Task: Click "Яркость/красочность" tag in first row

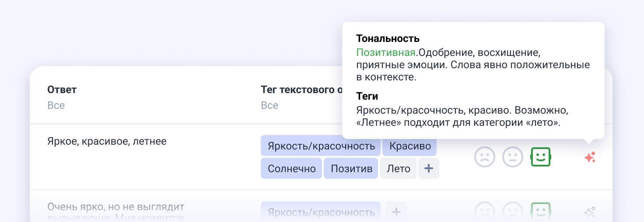Action: [x=321, y=146]
